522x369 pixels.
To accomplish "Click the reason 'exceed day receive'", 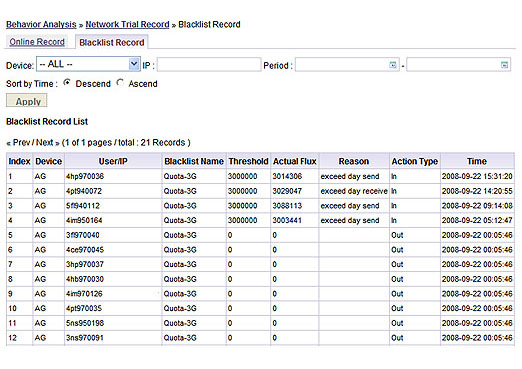I will (354, 191).
